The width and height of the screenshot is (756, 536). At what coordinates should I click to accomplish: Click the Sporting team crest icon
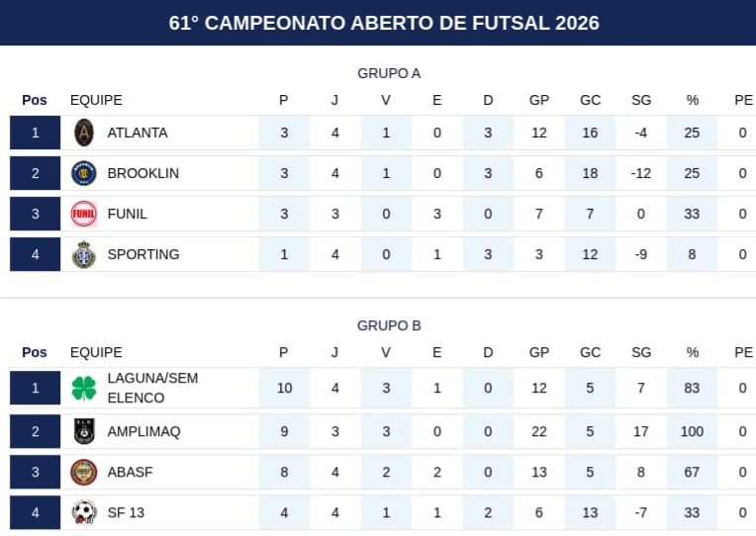pyautogui.click(x=84, y=254)
